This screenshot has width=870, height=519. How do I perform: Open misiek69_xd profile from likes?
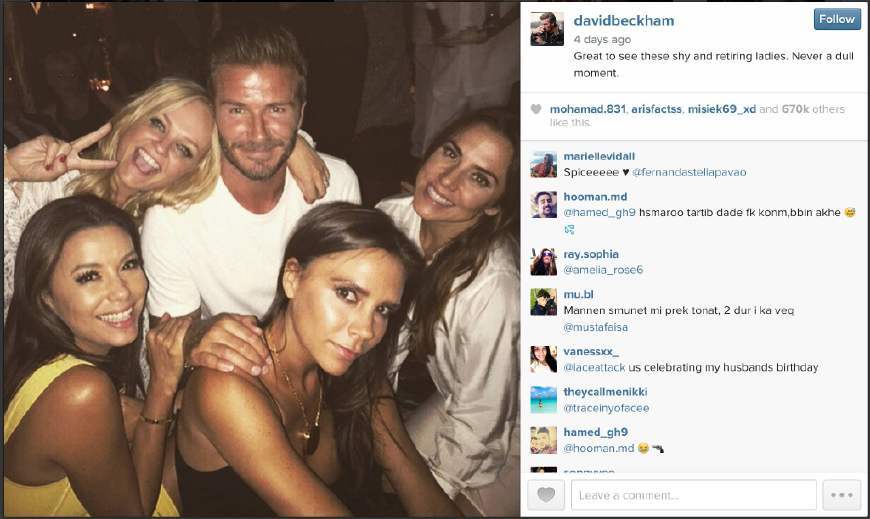722,109
